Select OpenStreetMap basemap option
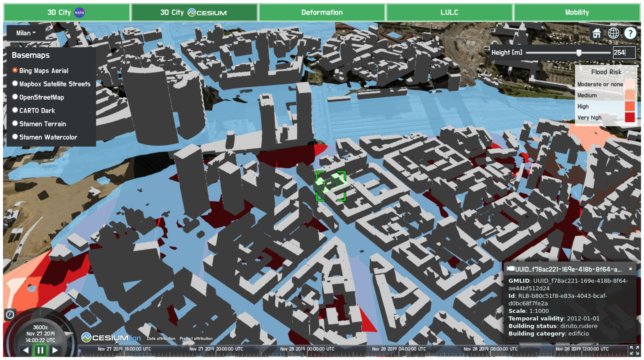The image size is (644, 360). [15, 97]
